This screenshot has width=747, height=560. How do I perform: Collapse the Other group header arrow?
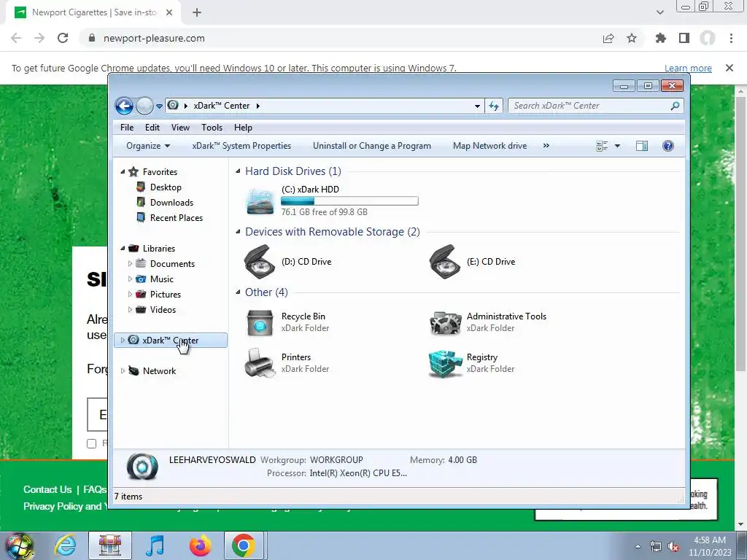[238, 292]
